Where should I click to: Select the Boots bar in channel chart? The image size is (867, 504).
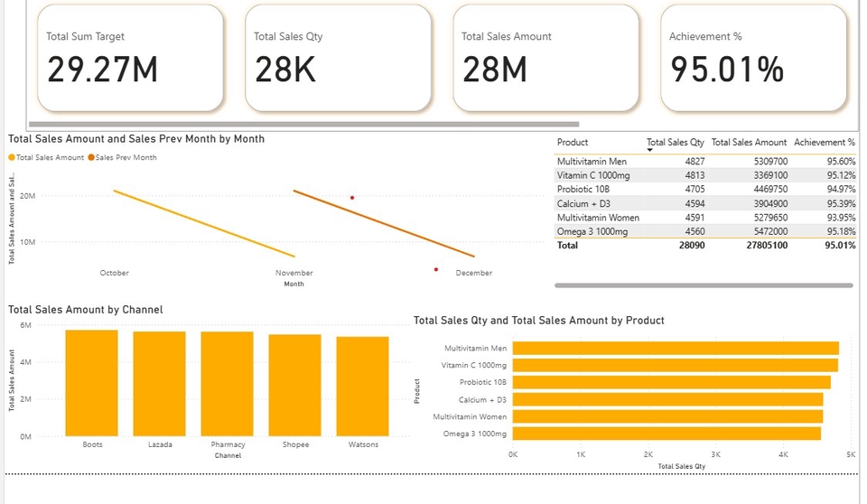pos(91,383)
